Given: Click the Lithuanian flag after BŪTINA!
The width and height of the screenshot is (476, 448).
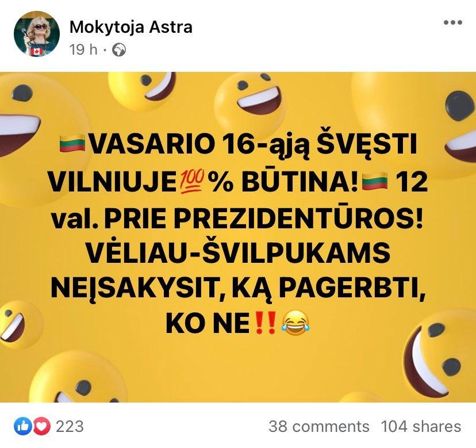Looking at the screenshot, I should coord(376,182).
